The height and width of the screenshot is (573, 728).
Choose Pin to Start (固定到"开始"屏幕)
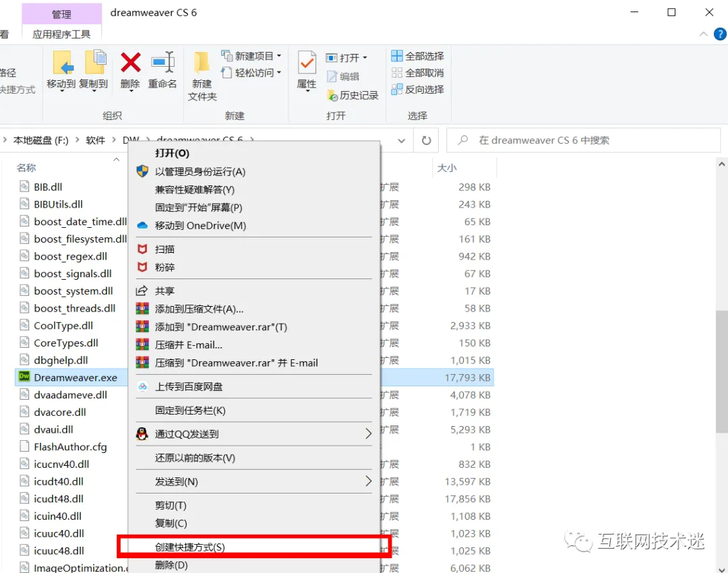coord(253,208)
